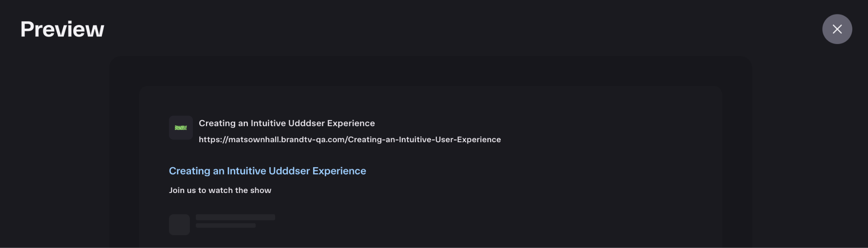Click the longer gray skeleton line
Screen dimensions: 868x248
(235, 217)
